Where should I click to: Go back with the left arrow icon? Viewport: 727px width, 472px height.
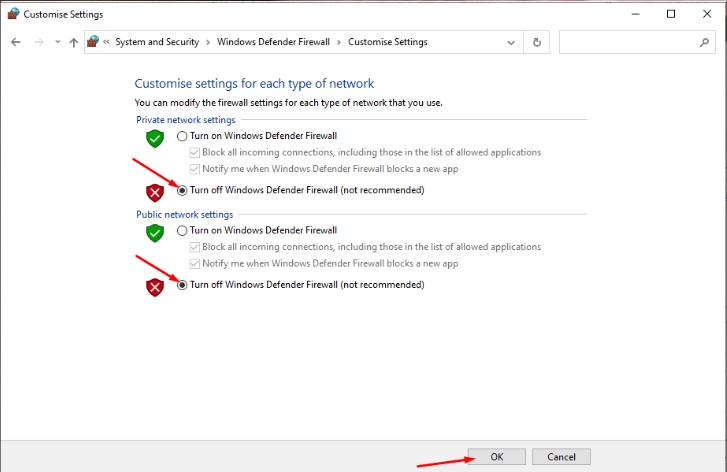pos(16,42)
